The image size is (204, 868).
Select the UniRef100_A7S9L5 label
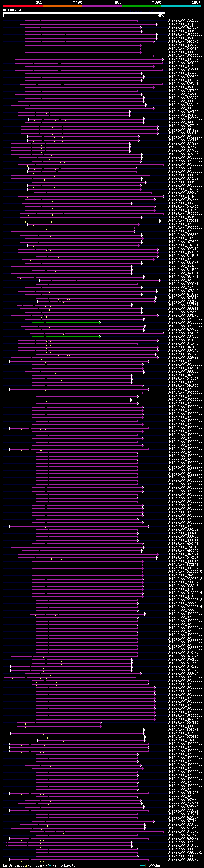(183, 291)
